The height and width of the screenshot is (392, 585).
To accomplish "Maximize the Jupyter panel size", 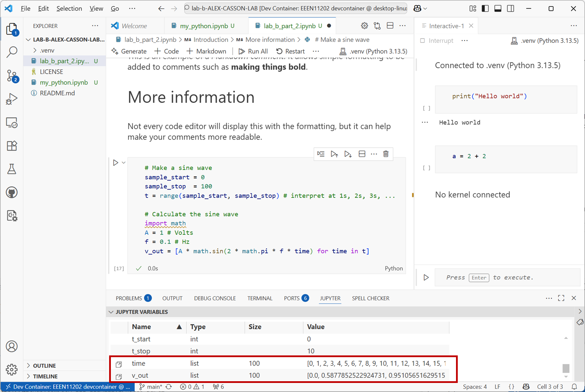I will click(x=561, y=298).
